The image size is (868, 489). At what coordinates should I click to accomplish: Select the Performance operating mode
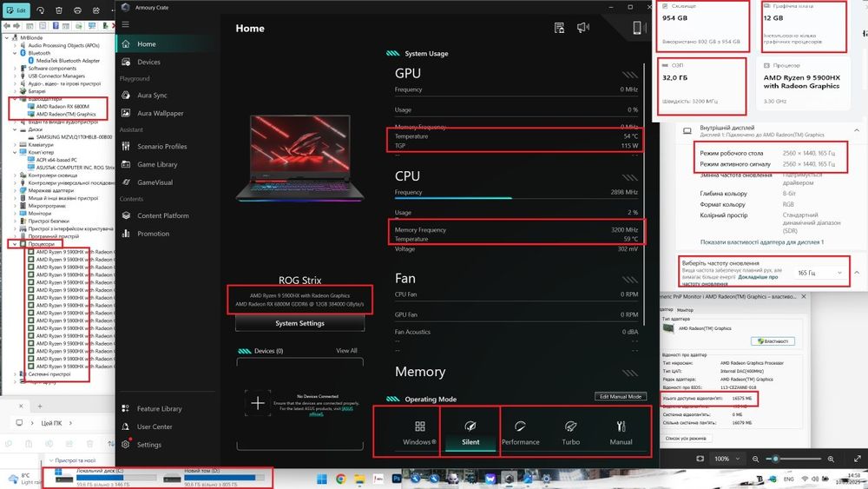point(520,433)
